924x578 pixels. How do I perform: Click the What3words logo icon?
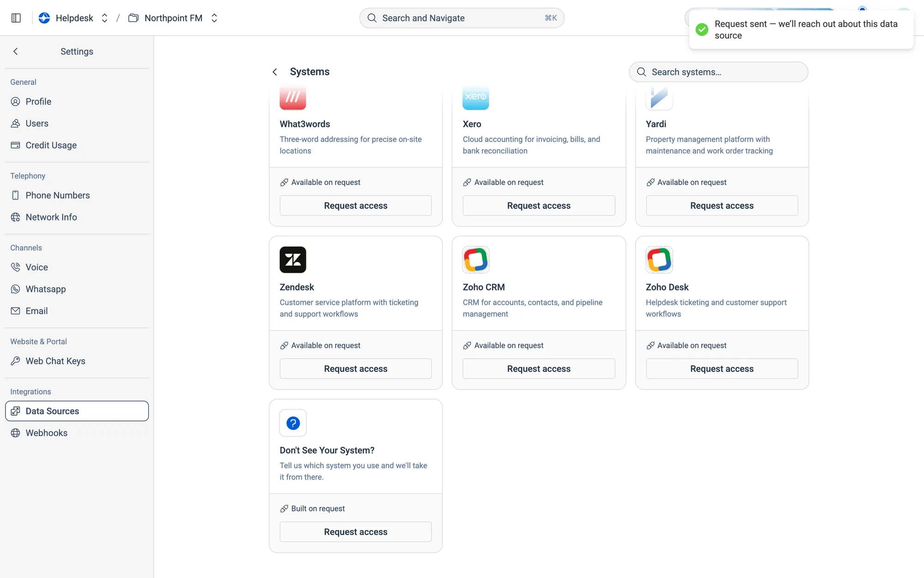coord(293,98)
